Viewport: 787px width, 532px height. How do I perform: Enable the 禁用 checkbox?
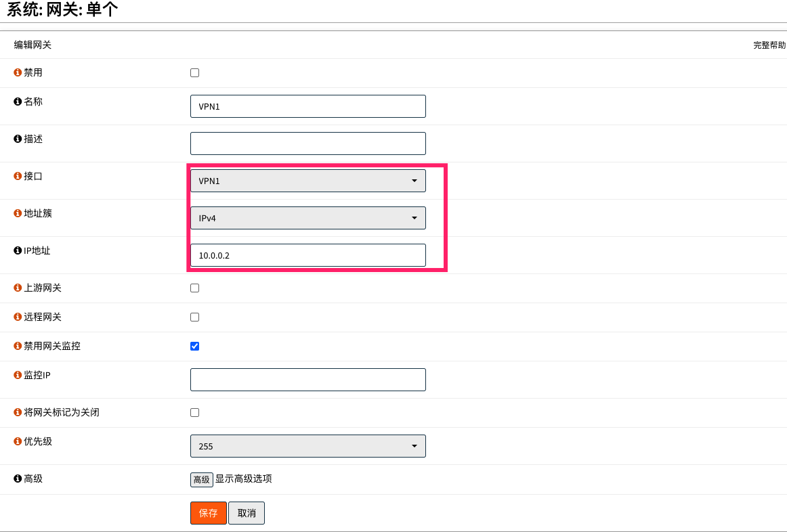click(x=194, y=73)
